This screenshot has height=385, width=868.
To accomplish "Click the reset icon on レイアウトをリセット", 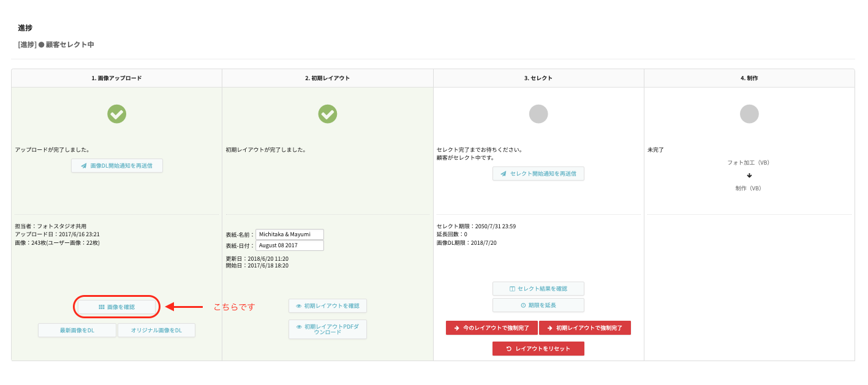I will tap(509, 349).
